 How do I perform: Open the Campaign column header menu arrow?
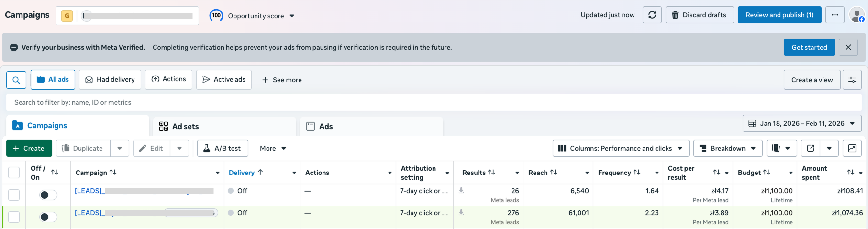coord(218,173)
